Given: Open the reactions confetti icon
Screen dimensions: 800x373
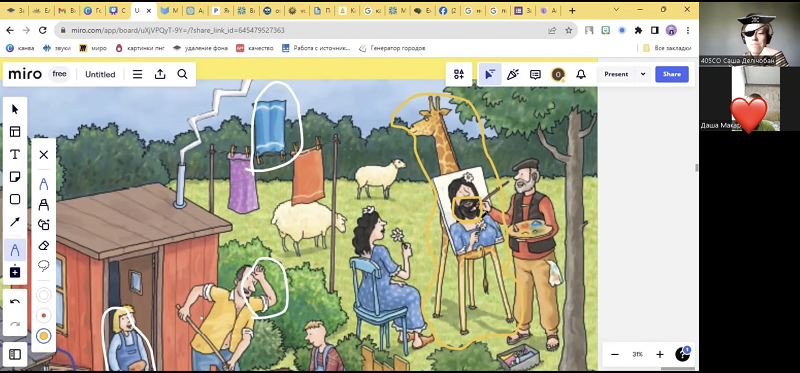Looking at the screenshot, I should [x=512, y=74].
